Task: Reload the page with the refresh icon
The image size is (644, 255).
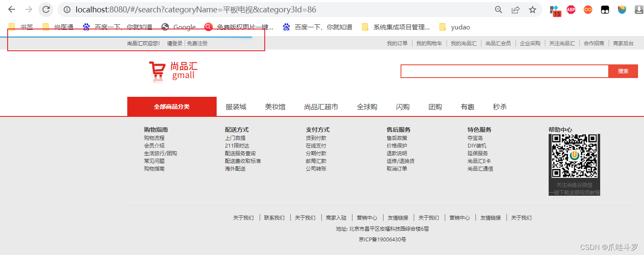Action: pyautogui.click(x=46, y=9)
